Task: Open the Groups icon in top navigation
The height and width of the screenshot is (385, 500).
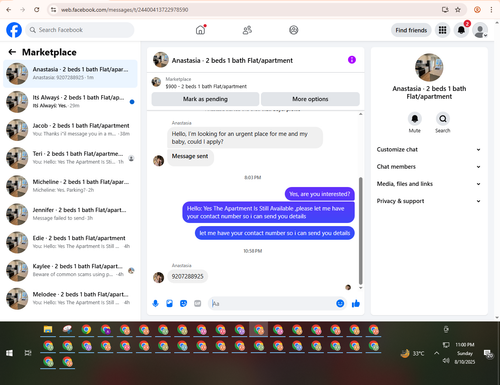Action: (293, 30)
